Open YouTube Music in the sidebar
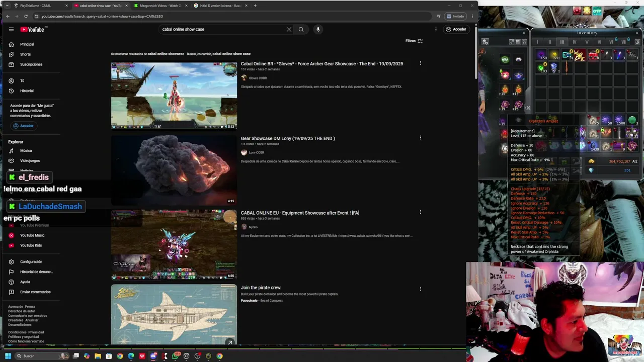Screen dimensions: 644x362 click(32, 235)
